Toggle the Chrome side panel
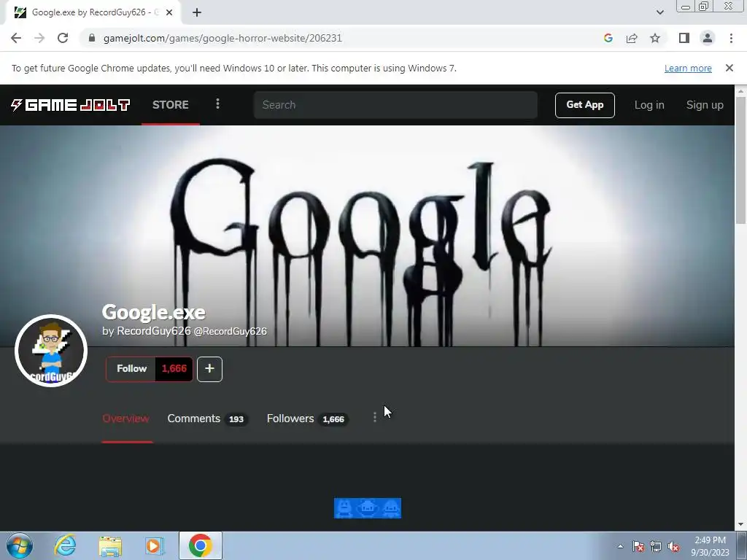Screen dimensions: 747x560 tap(684, 38)
